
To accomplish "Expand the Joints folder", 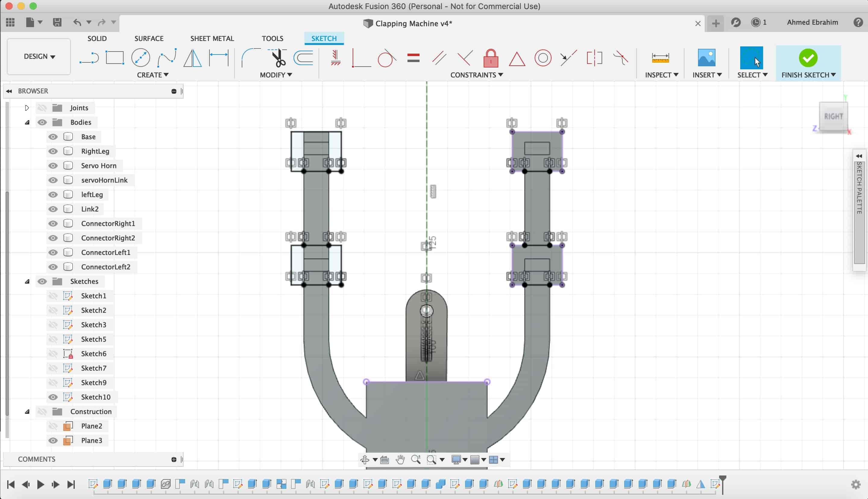I will pos(27,108).
